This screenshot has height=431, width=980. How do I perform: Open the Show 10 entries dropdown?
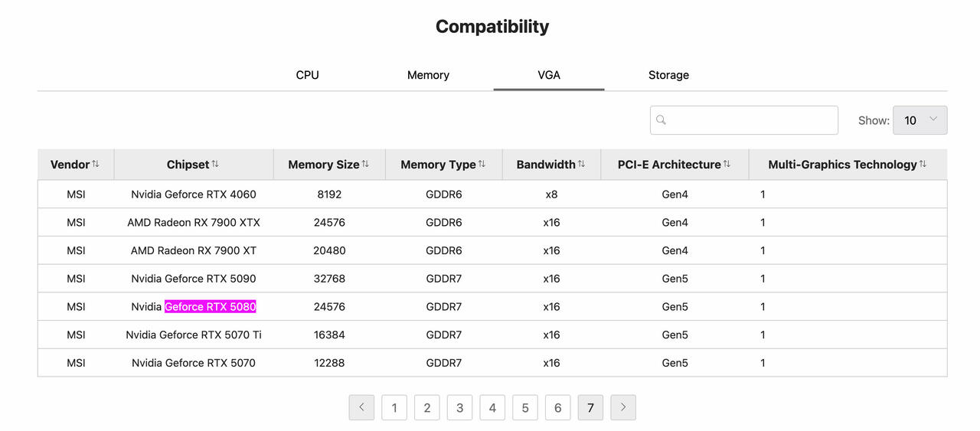coord(920,120)
